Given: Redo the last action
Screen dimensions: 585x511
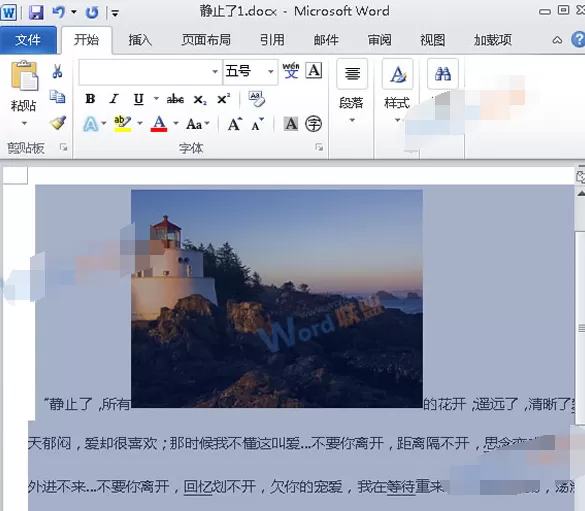Looking at the screenshot, I should 92,13.
